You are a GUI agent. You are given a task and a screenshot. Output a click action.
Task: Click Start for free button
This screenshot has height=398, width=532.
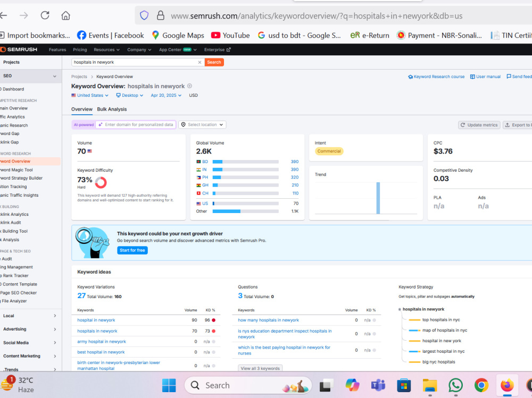[x=132, y=250]
